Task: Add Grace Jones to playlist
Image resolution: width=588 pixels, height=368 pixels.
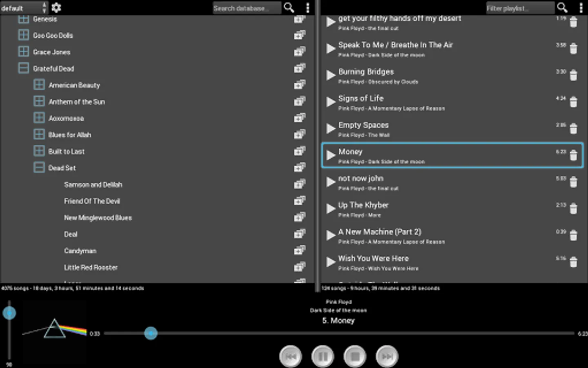Action: coord(300,52)
